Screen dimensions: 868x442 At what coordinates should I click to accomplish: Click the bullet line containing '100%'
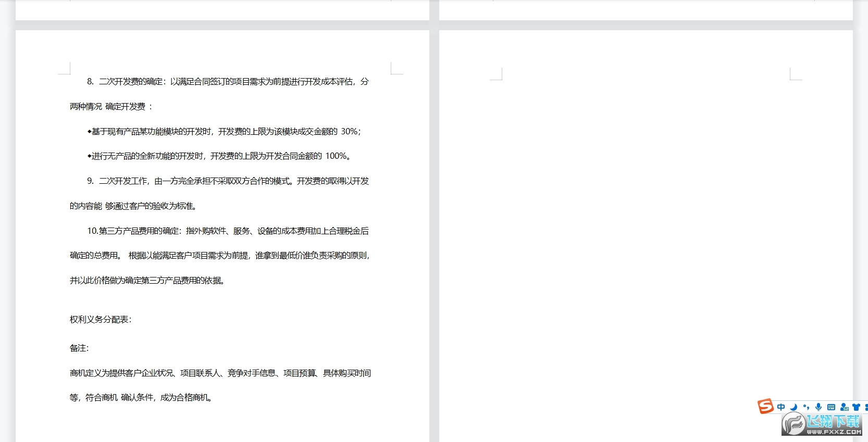pos(219,156)
